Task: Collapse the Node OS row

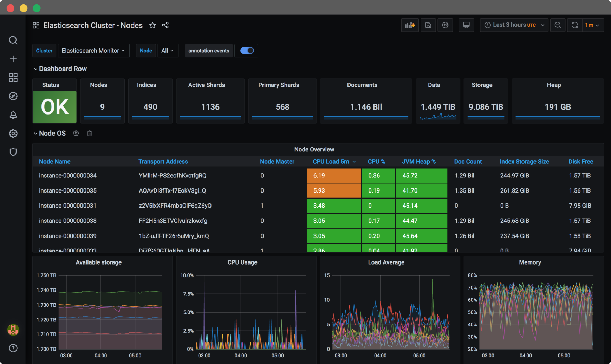Action: [x=50, y=133]
